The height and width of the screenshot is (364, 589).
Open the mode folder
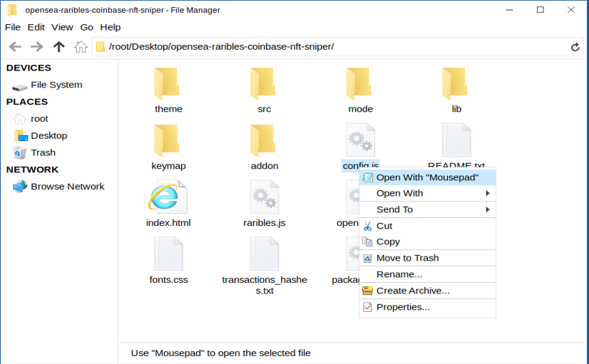pos(360,84)
